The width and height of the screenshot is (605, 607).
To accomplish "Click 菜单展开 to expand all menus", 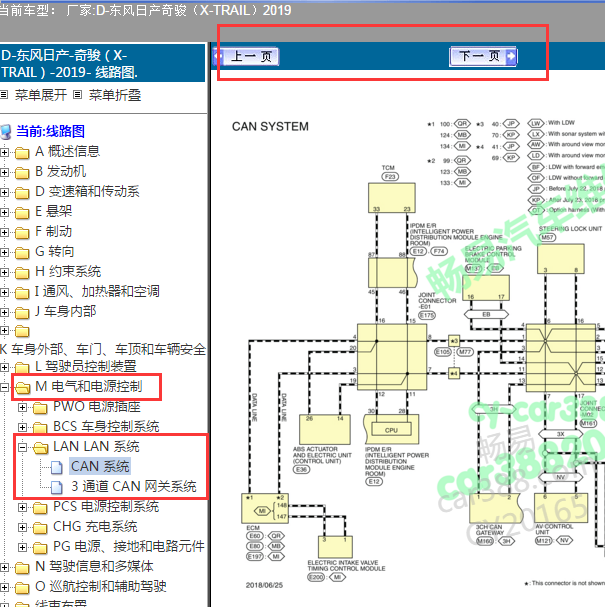I will [x=40, y=95].
